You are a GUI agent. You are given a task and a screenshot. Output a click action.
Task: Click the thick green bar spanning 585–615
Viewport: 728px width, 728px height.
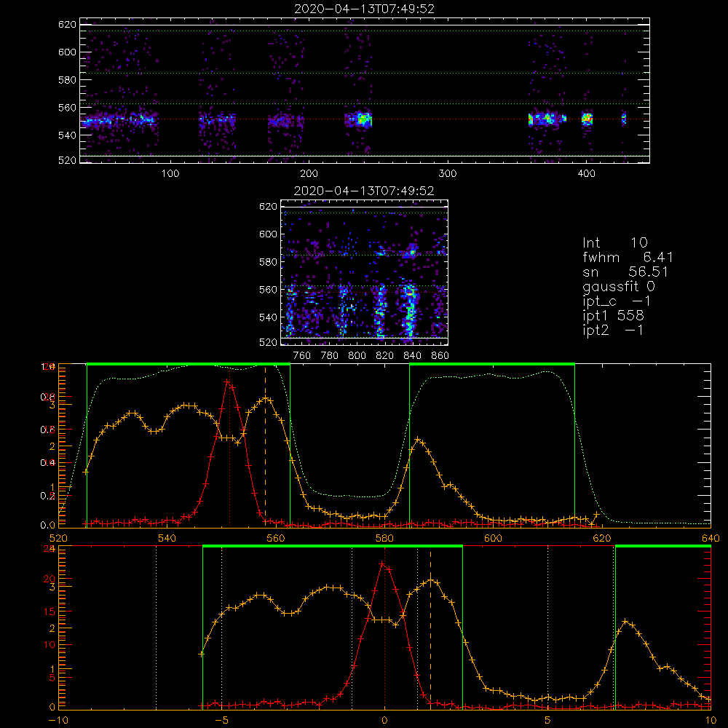[x=492, y=364]
